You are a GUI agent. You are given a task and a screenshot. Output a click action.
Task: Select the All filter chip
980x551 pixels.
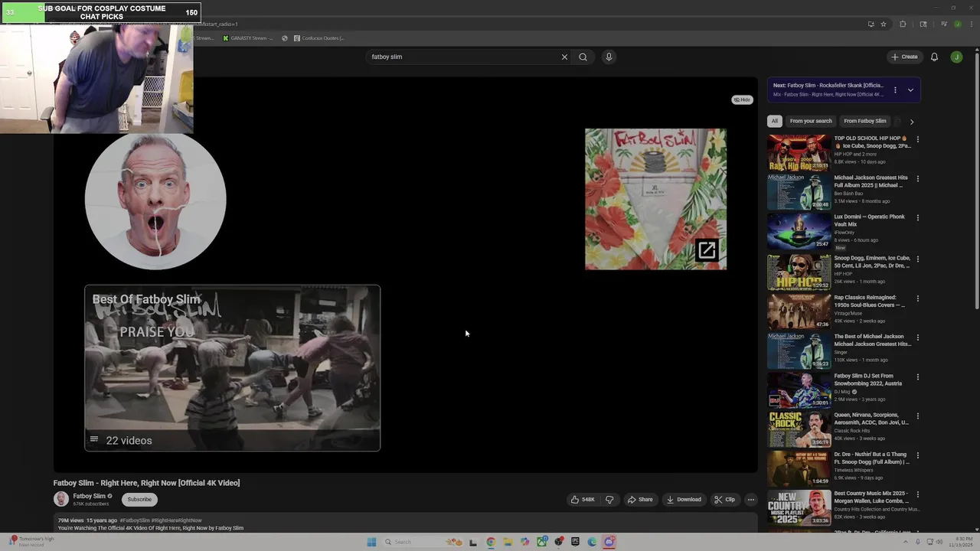[774, 121]
